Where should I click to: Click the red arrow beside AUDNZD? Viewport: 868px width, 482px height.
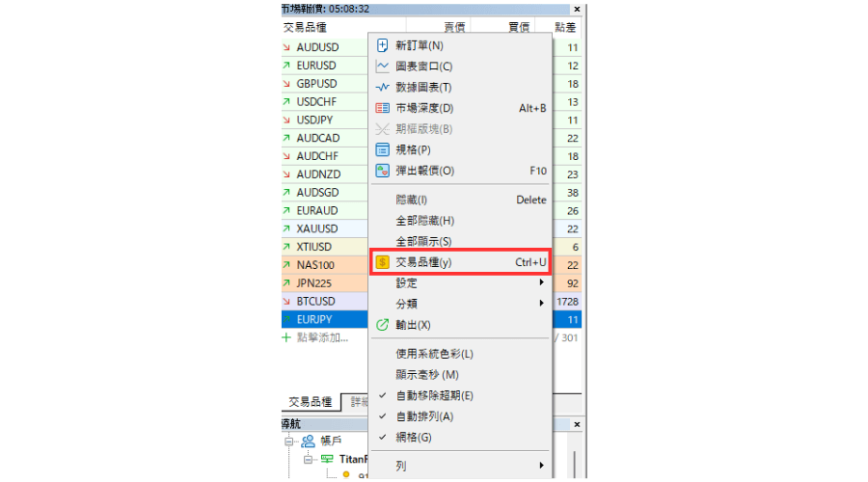286,174
